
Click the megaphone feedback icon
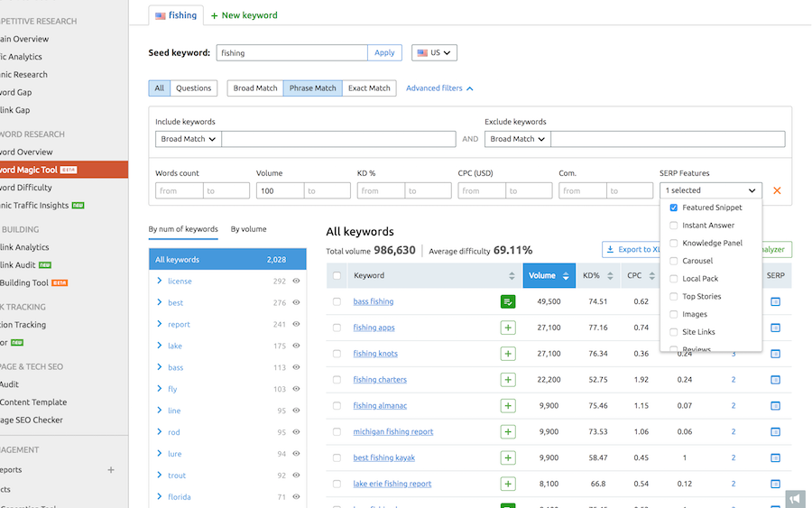pyautogui.click(x=796, y=499)
